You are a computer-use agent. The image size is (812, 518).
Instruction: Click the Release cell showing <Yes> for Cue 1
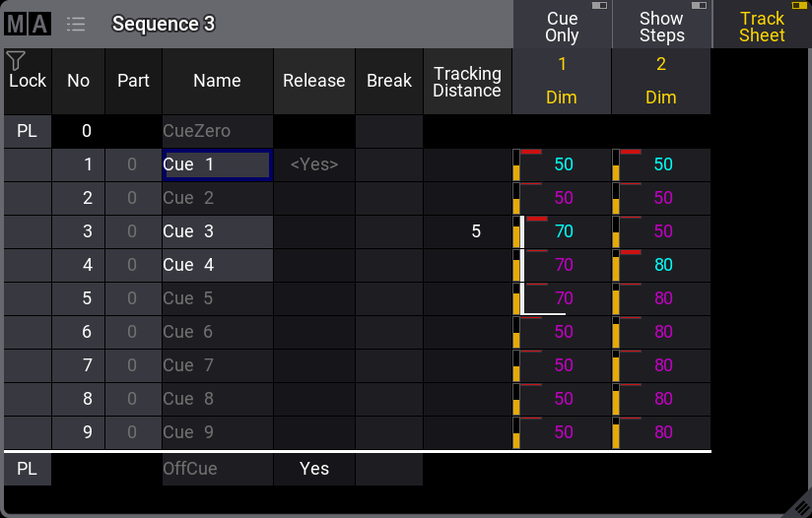click(x=313, y=165)
